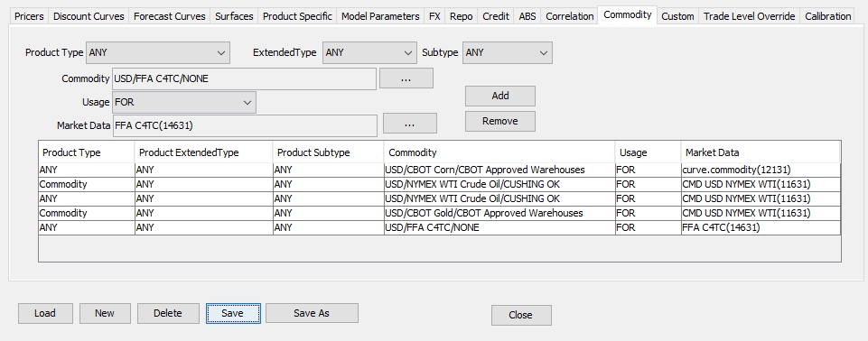
Task: Sort by Market Data column header
Action: (761, 152)
